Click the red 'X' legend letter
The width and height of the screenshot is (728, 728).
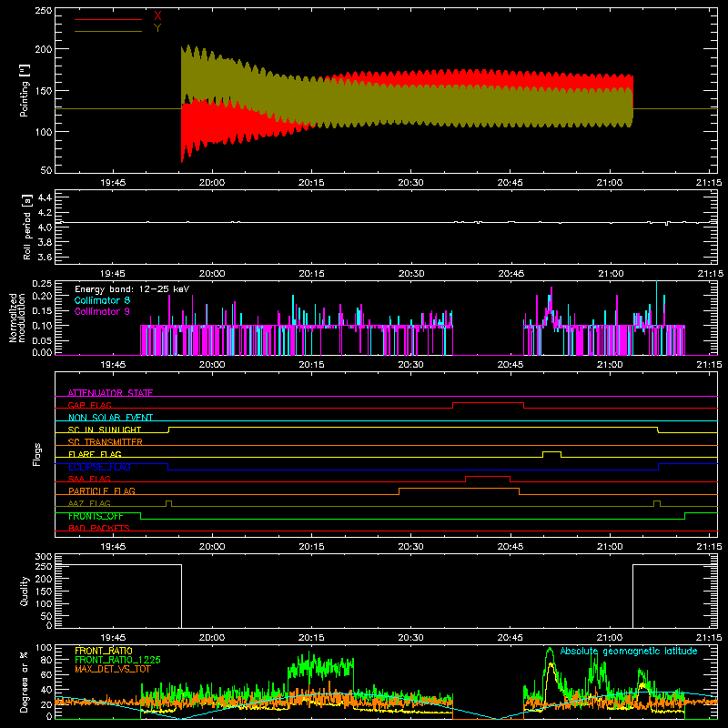[157, 16]
